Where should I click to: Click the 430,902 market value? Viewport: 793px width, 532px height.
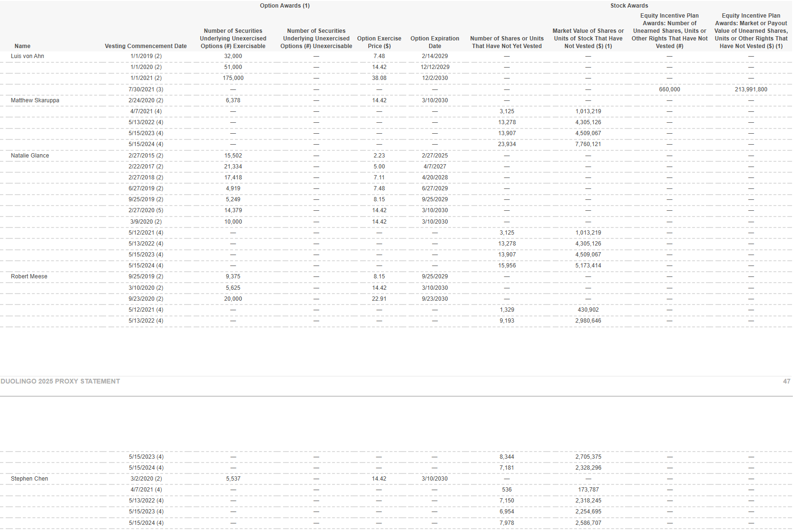[588, 310]
